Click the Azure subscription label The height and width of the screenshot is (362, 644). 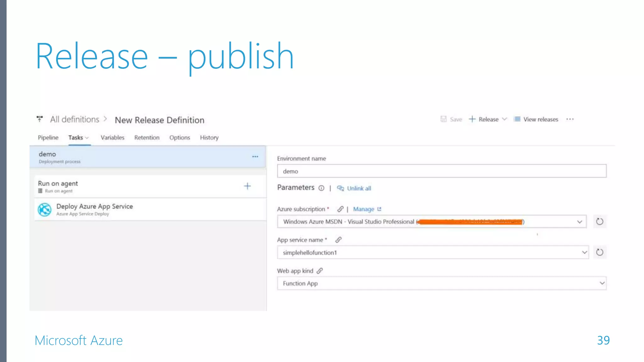(x=301, y=209)
